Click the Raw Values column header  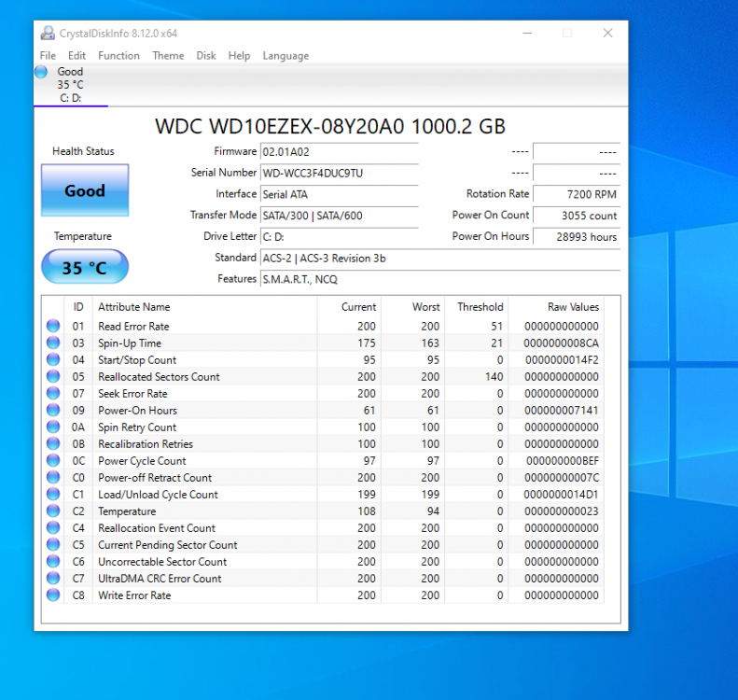tap(556, 307)
